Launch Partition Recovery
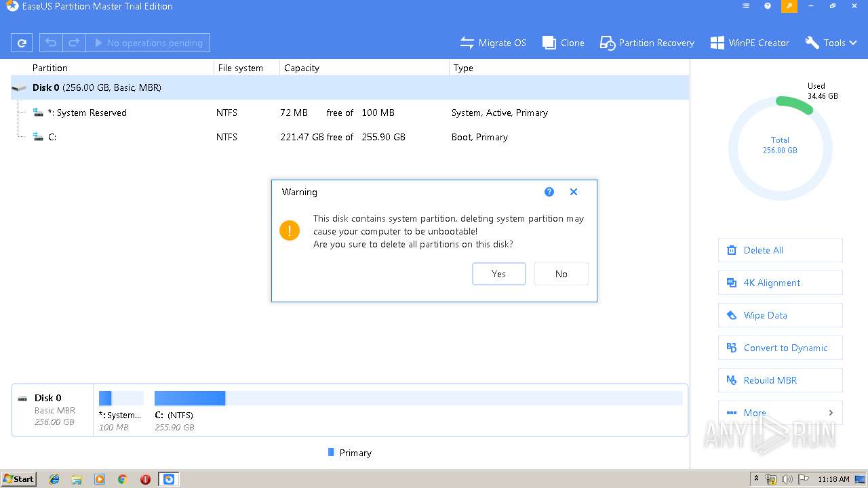This screenshot has height=488, width=868. [x=647, y=43]
